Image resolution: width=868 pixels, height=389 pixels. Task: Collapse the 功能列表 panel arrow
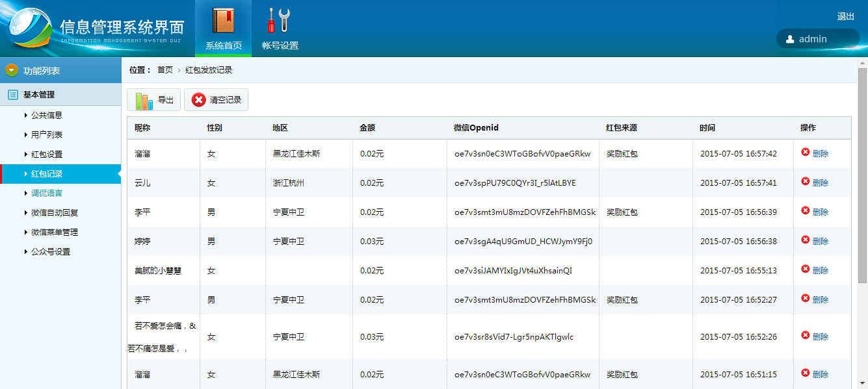click(12, 70)
